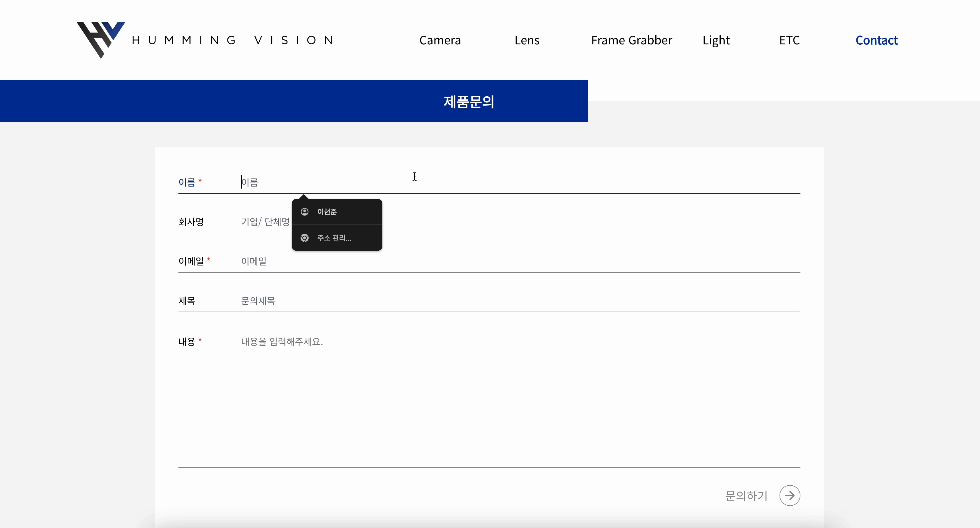Click the person icon next to 이현준
The width and height of the screenshot is (980, 528).
pyautogui.click(x=304, y=211)
